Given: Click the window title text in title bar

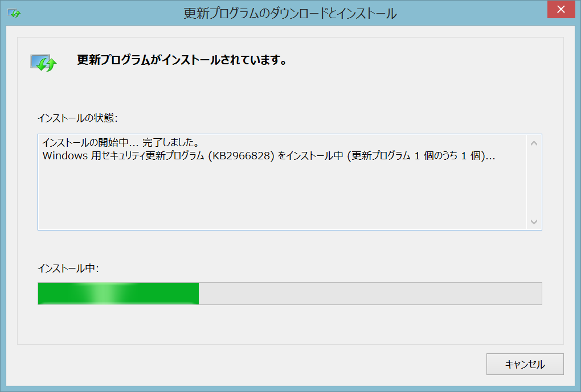Looking at the screenshot, I should coord(290,14).
